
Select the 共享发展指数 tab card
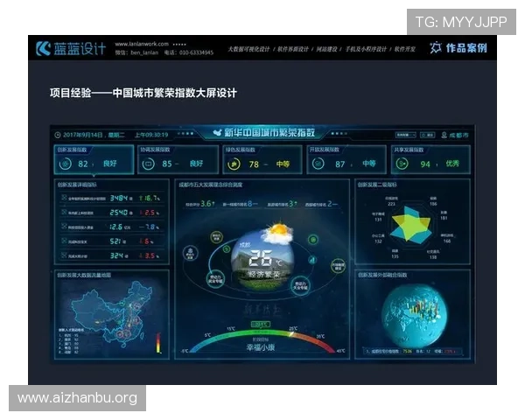pos(430,159)
